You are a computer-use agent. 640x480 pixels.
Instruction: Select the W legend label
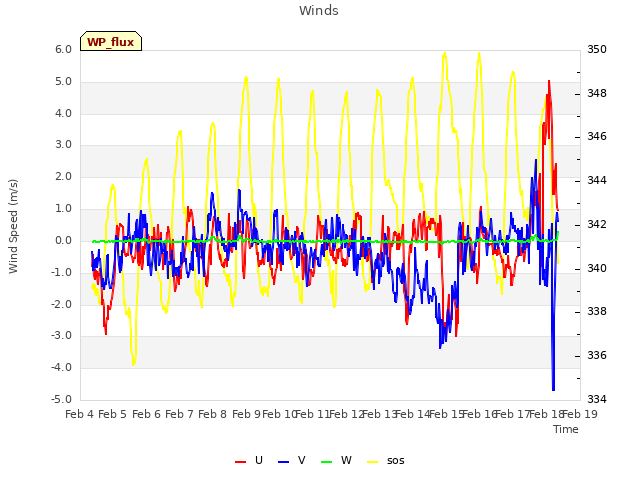tap(346, 460)
